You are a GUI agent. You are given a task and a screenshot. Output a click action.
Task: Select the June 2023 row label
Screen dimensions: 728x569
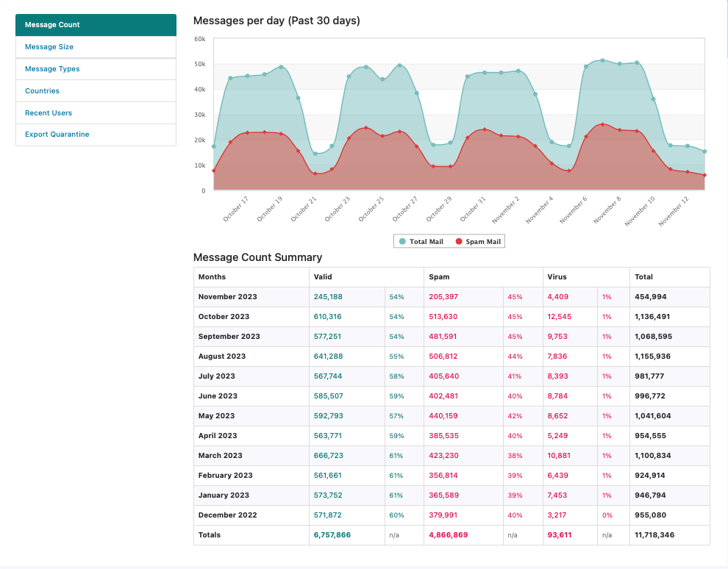pos(218,396)
